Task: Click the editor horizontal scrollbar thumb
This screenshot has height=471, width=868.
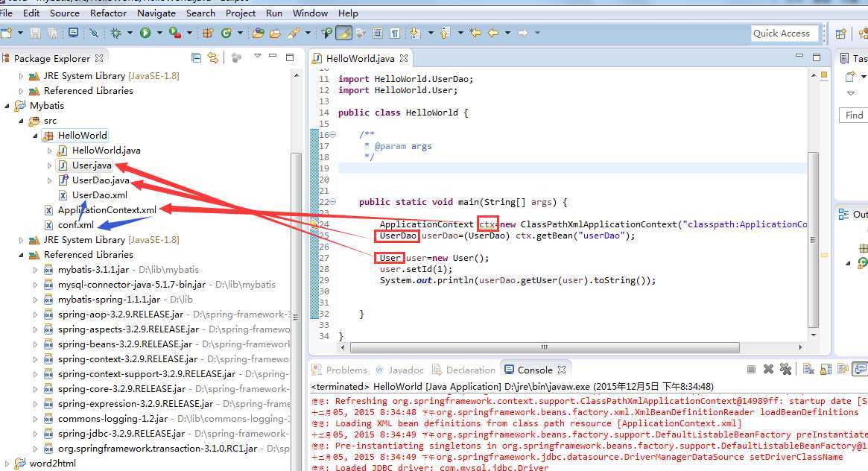Action: tap(545, 347)
